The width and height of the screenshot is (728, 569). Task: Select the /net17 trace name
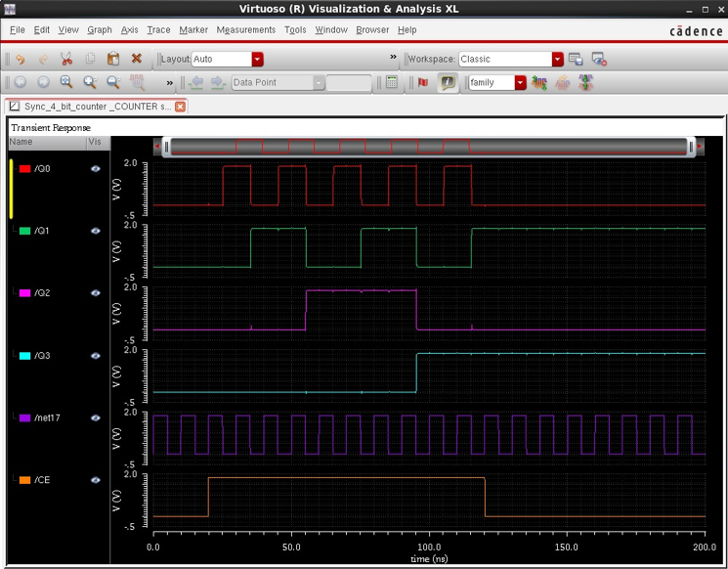coord(47,418)
